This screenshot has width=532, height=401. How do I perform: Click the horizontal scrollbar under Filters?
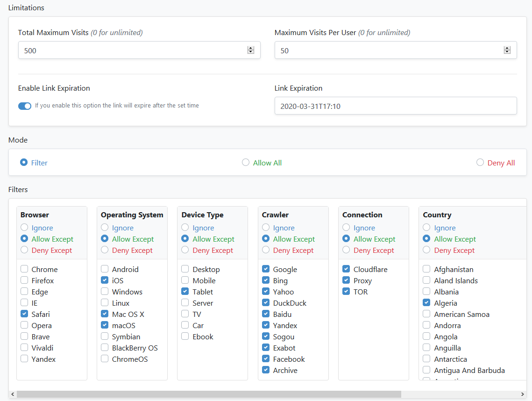coord(209,394)
